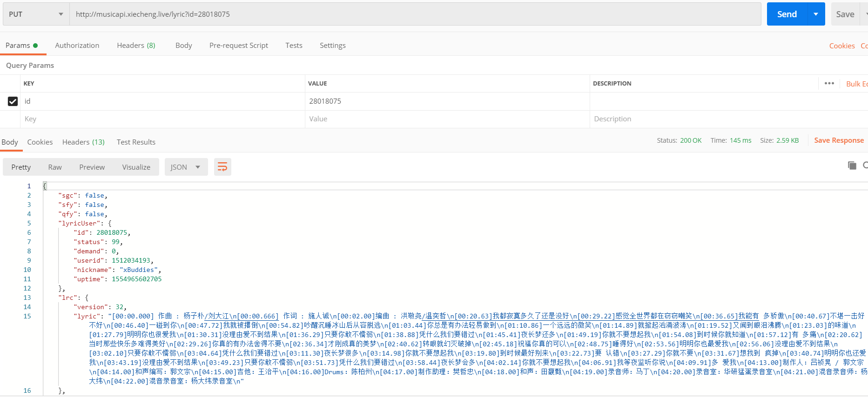Click the "uptime" line in JSON
The width and height of the screenshot is (868, 397).
118,279
